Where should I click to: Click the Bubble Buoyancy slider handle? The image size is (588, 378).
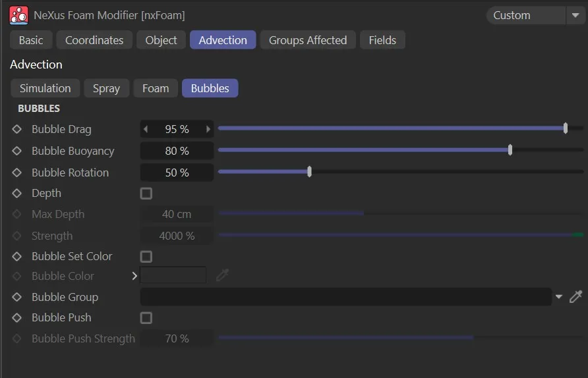pos(510,151)
